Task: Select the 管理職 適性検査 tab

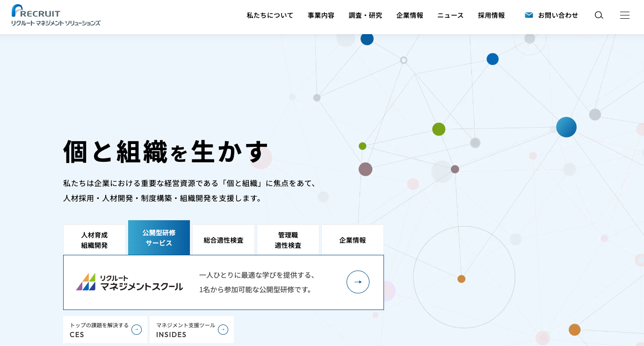Action: [288, 240]
